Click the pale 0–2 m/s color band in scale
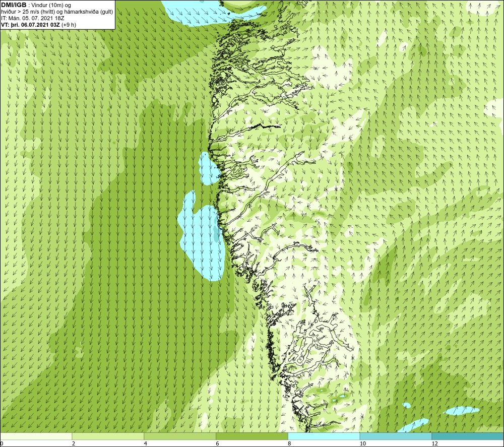This screenshot has width=504, height=447. [x=36, y=436]
